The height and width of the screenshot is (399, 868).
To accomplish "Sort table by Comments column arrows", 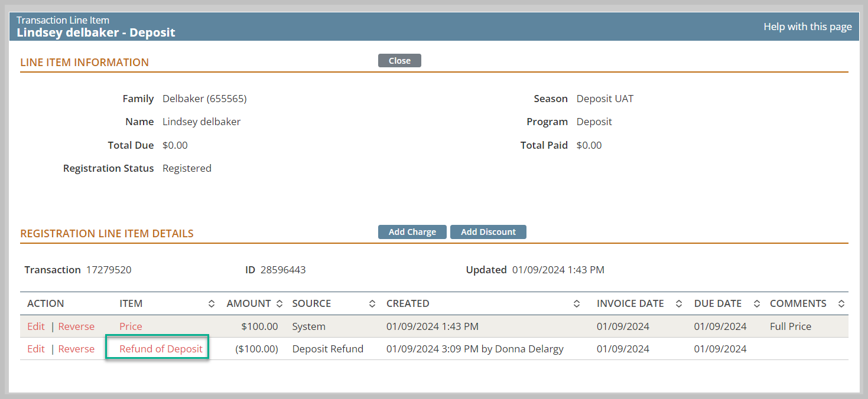I will (x=841, y=304).
